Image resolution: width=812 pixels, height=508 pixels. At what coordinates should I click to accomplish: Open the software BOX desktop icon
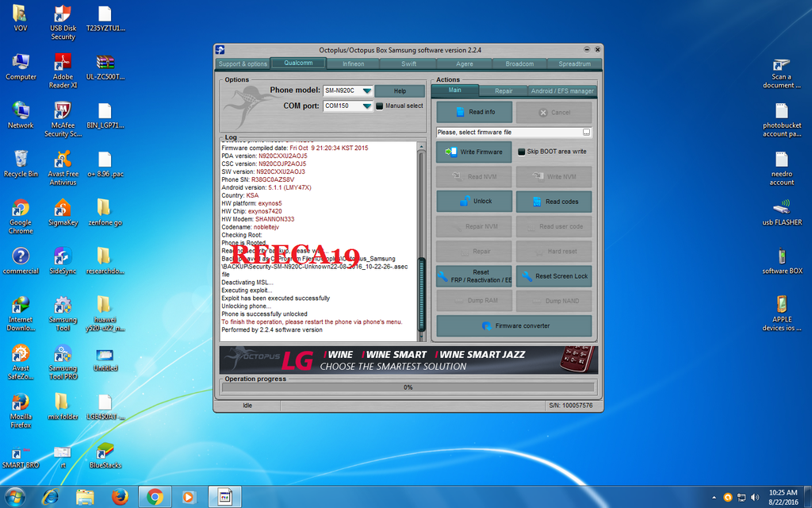pyautogui.click(x=781, y=256)
